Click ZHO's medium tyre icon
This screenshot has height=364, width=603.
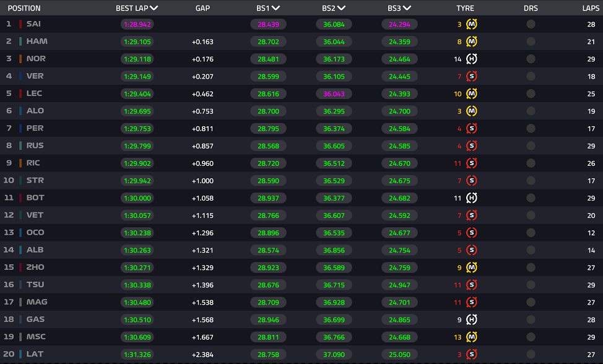(x=472, y=267)
